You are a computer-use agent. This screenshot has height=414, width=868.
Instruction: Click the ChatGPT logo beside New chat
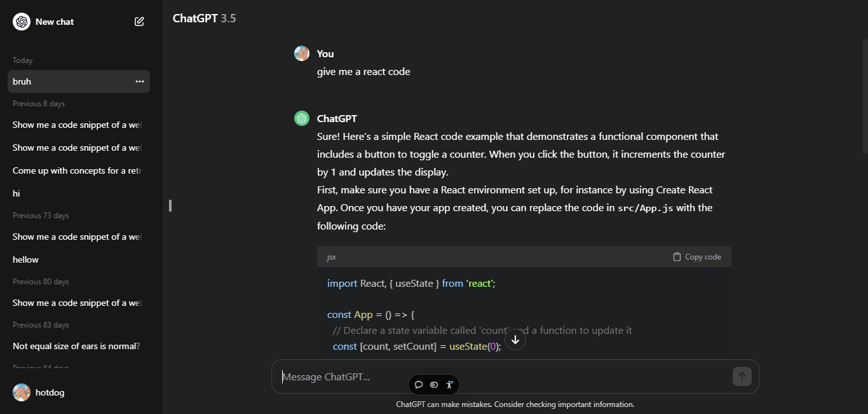click(22, 22)
